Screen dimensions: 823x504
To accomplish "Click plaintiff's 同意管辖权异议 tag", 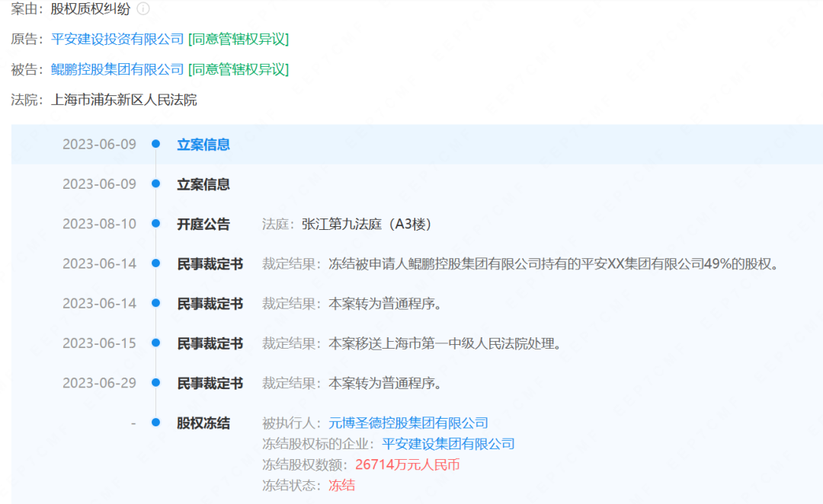I will (x=239, y=39).
